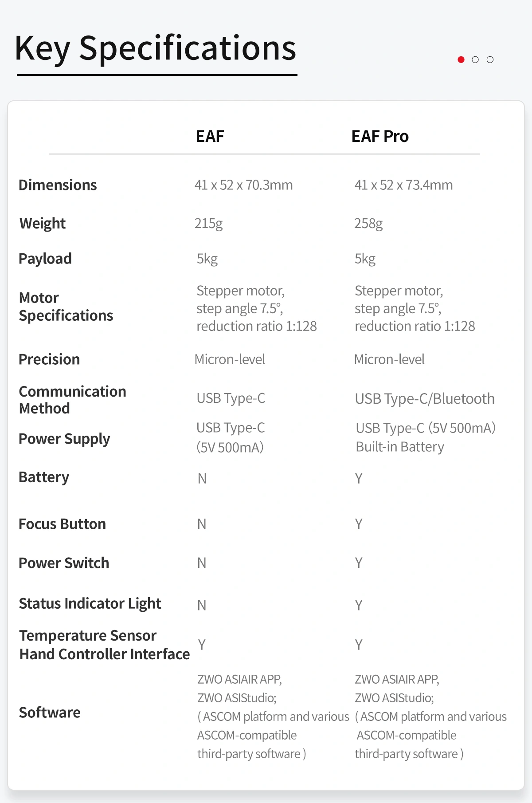Select the Status Indicator Light label

(90, 603)
